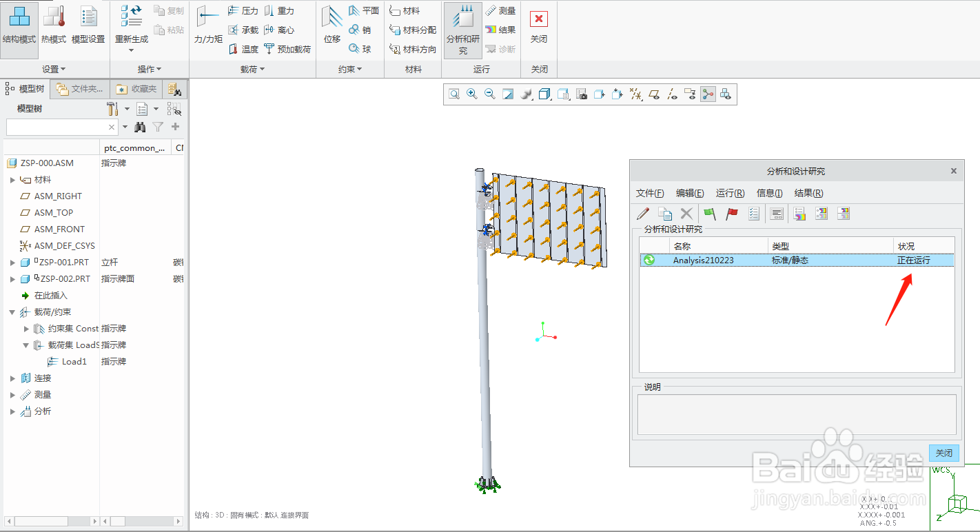
Task: Stop run with red flag icon
Action: click(732, 214)
